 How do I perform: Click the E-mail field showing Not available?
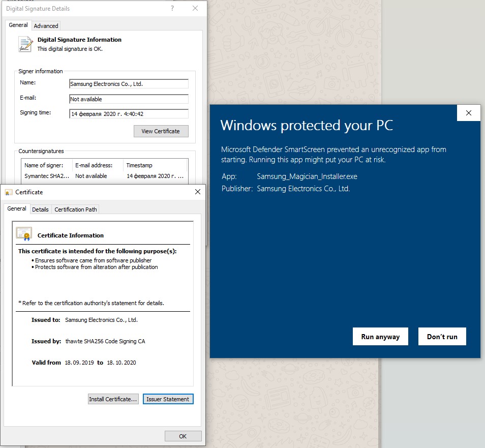pos(129,99)
